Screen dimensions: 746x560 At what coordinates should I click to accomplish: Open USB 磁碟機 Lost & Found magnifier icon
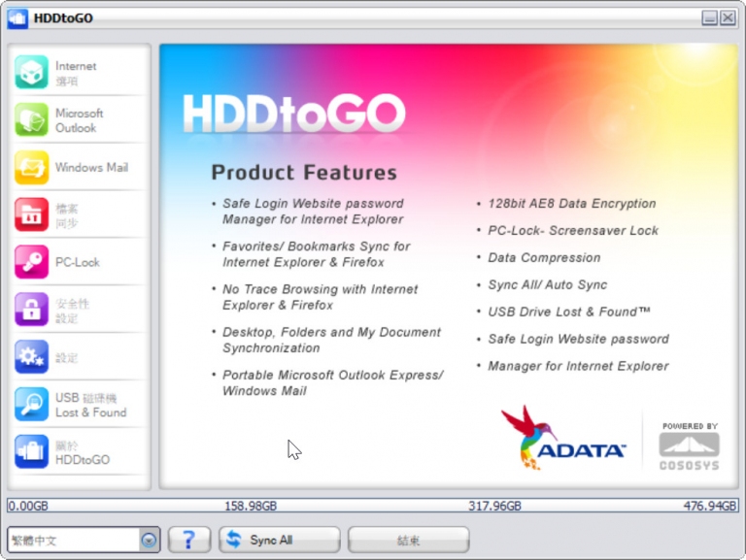(31, 405)
